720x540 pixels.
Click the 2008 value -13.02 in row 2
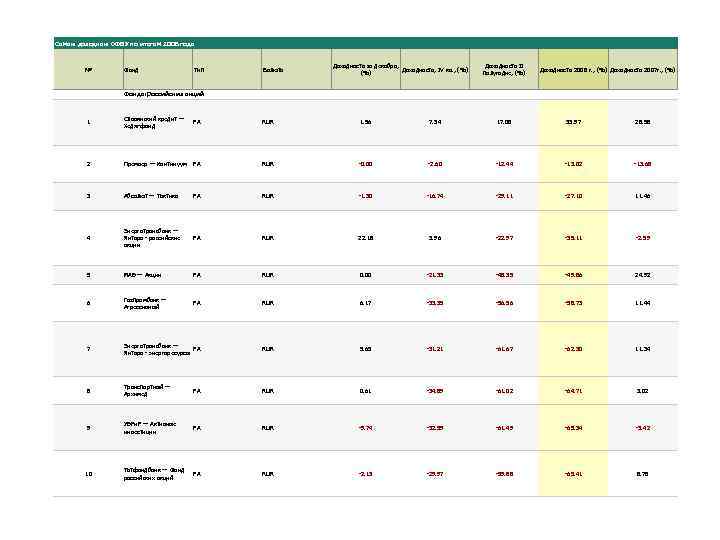tap(574, 164)
